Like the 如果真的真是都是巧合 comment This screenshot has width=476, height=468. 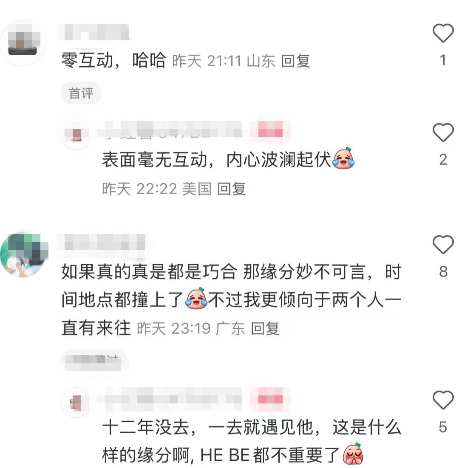point(443,245)
